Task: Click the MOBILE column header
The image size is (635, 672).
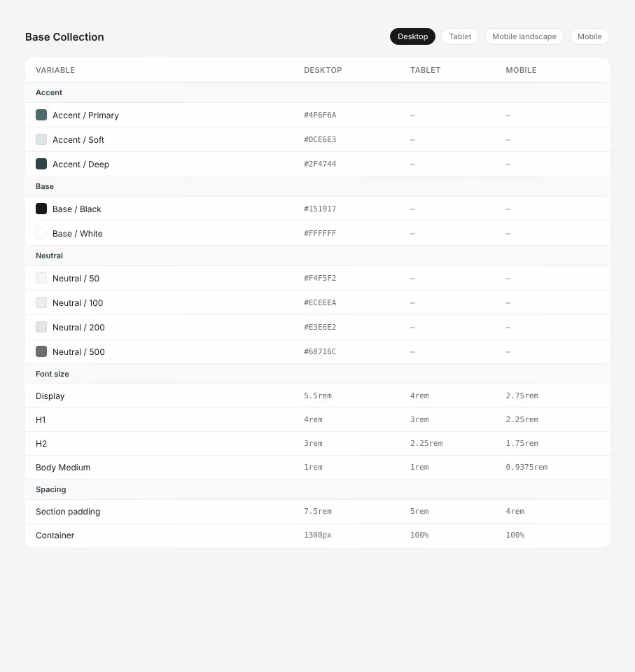Action: 521,70
